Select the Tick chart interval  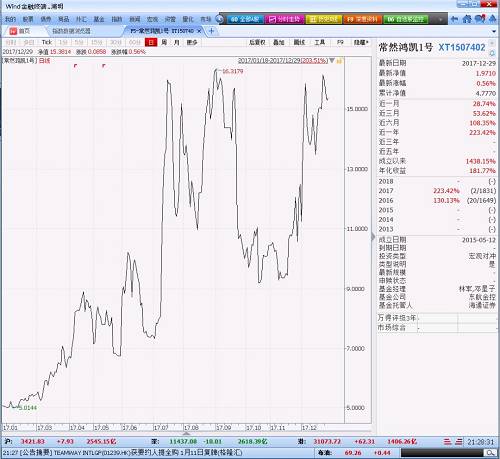click(x=47, y=42)
